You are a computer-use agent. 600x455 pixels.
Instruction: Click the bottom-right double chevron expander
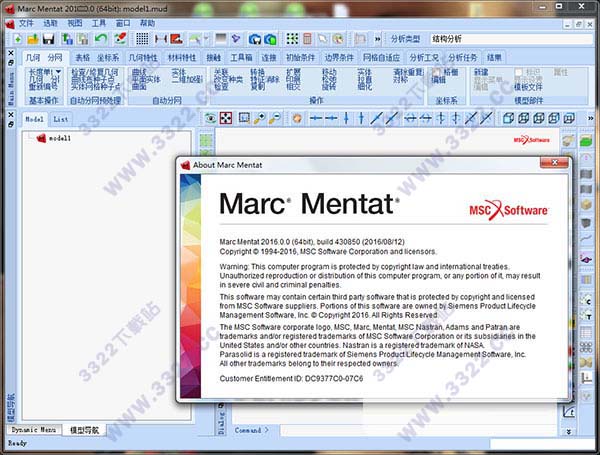[569, 431]
